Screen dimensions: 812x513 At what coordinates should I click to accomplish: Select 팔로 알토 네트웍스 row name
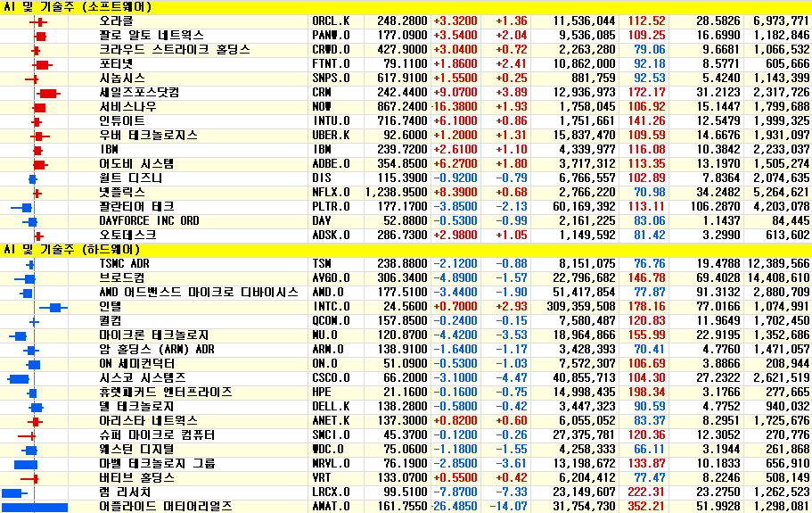click(152, 36)
